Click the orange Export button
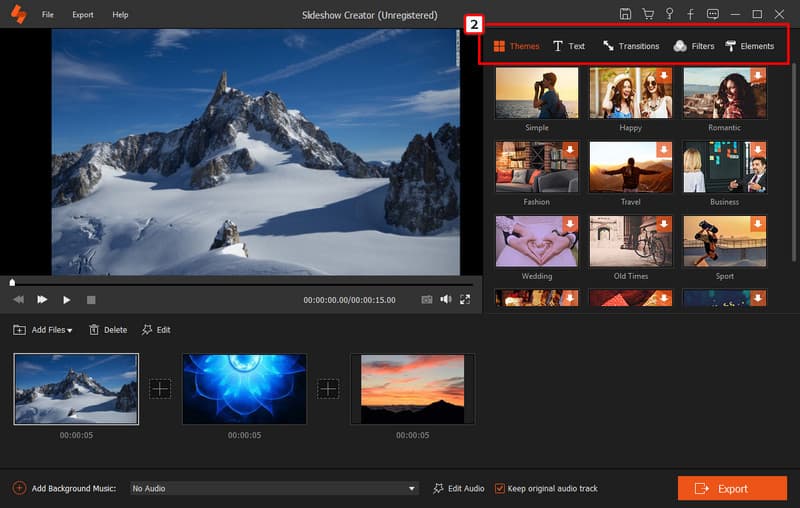This screenshot has height=508, width=800. 732,488
